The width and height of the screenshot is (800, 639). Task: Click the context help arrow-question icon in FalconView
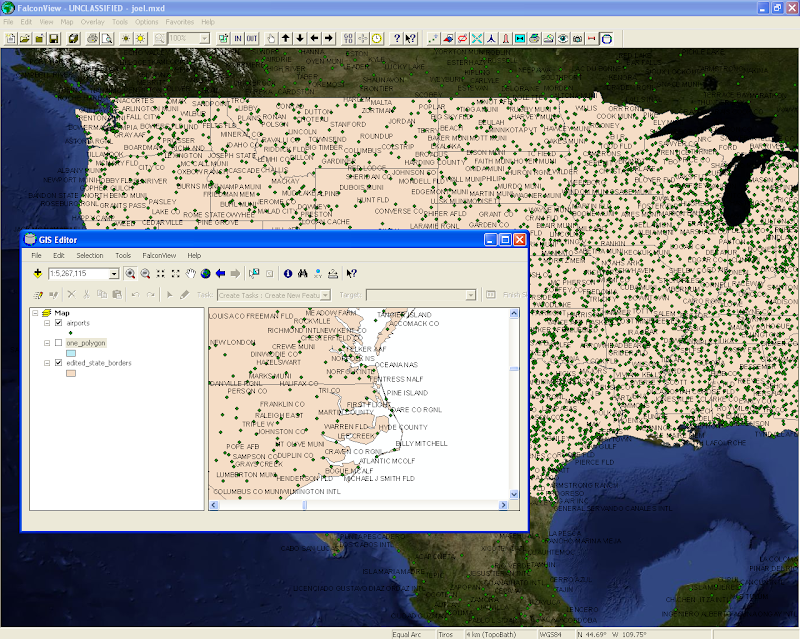tap(411, 38)
